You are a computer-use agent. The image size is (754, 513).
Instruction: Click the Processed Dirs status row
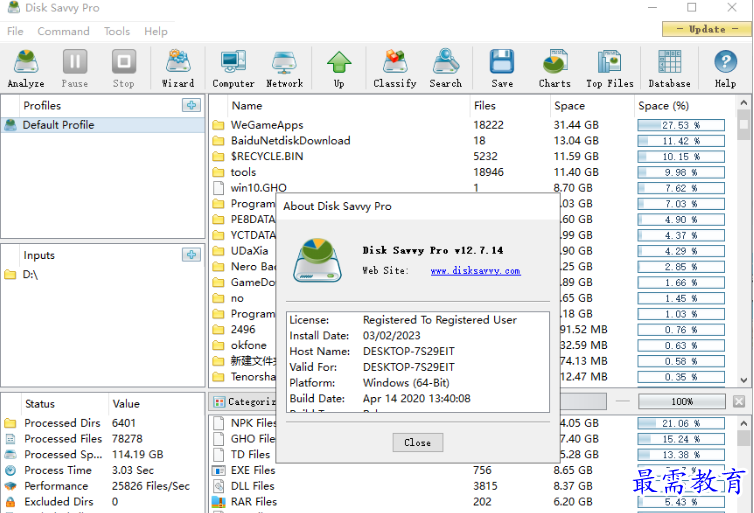pyautogui.click(x=103, y=423)
